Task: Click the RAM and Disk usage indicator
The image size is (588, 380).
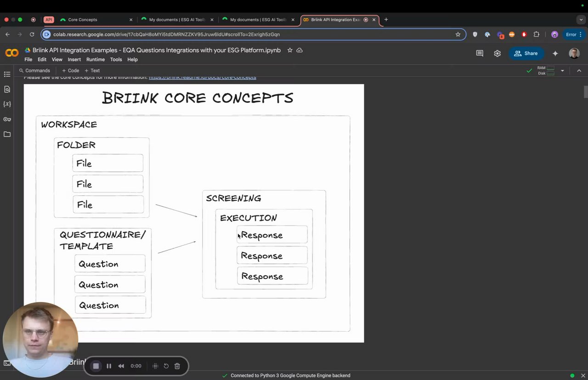Action: (546, 71)
